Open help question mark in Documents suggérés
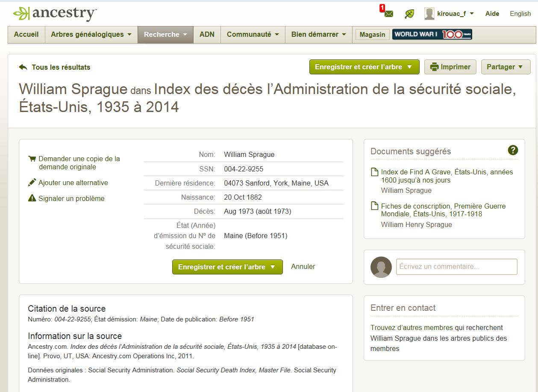The height and width of the screenshot is (392, 538). (513, 150)
